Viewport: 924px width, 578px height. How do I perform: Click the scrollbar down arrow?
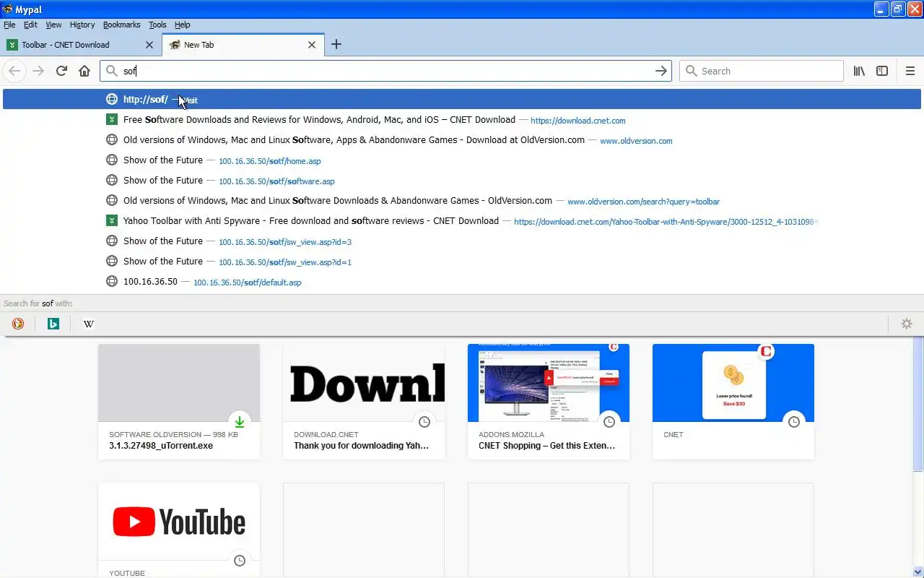coord(918,571)
